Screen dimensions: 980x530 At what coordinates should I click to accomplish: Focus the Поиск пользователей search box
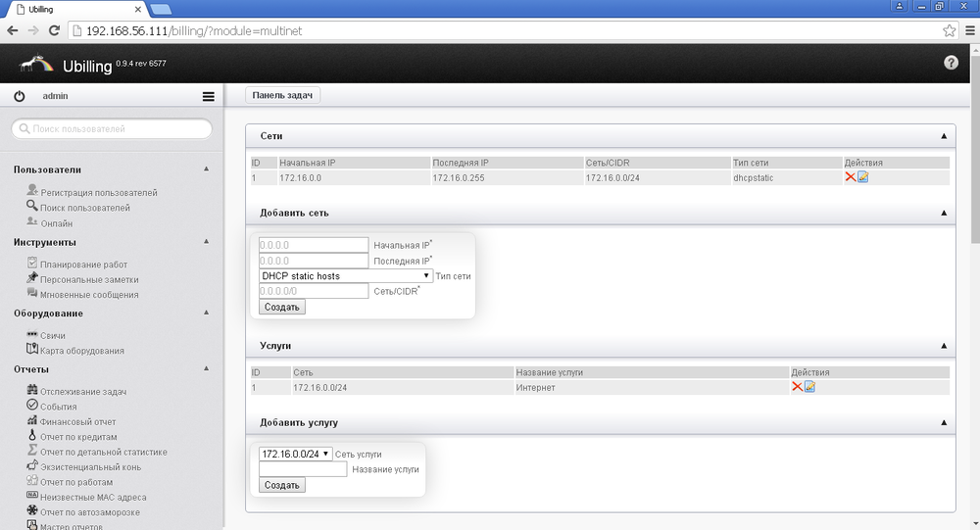click(112, 128)
